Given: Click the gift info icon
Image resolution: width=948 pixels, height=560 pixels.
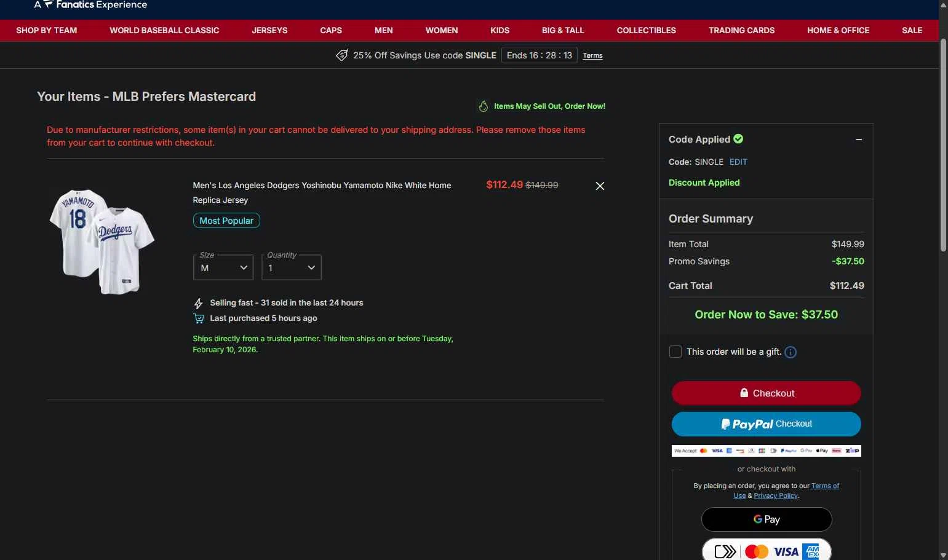Looking at the screenshot, I should click(791, 352).
